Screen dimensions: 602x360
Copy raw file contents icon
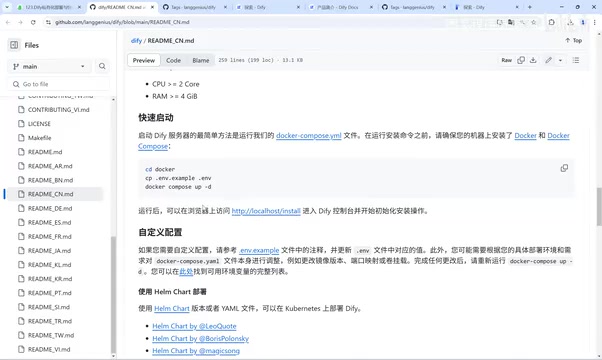click(x=521, y=60)
